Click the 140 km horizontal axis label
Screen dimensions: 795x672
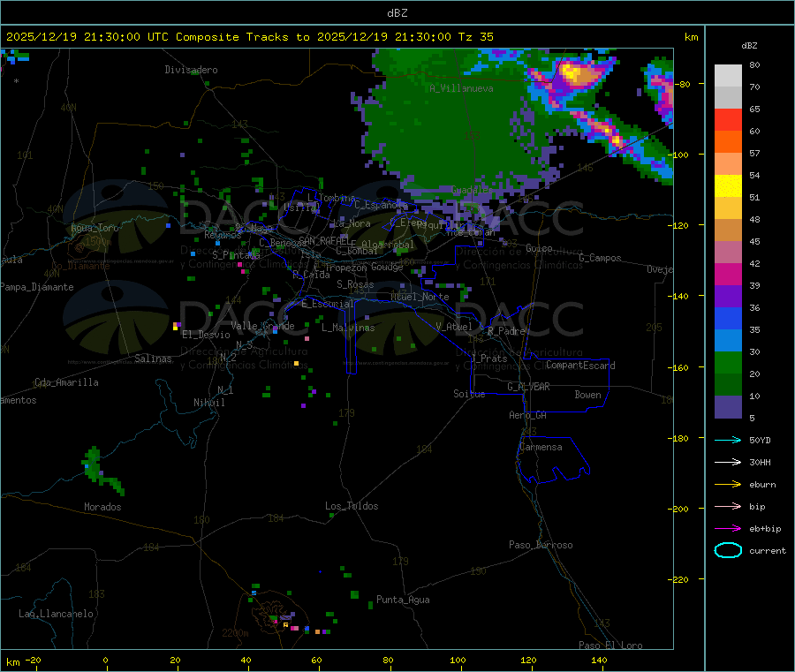599,660
